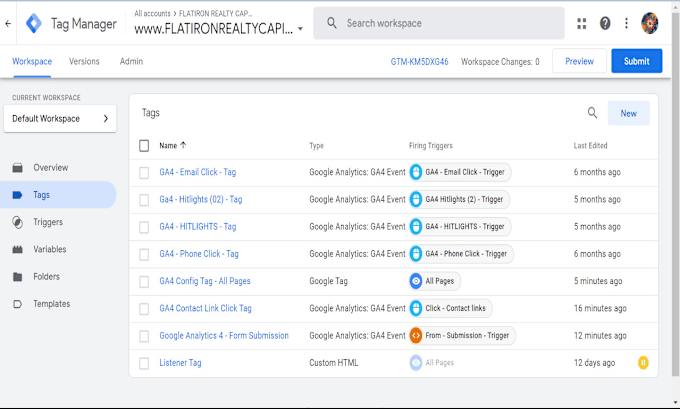Open the Listener Tag link

pos(180,363)
